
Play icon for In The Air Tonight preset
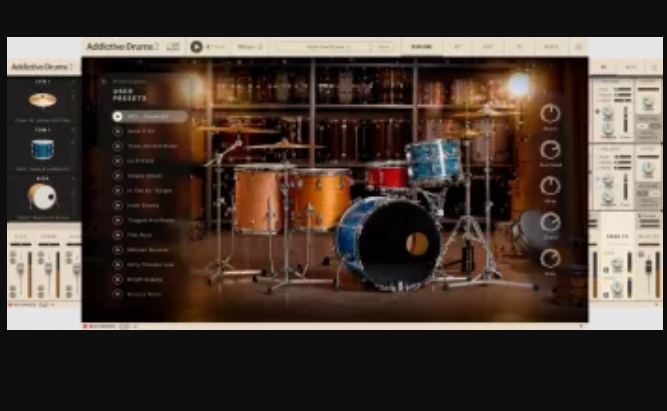click(118, 191)
